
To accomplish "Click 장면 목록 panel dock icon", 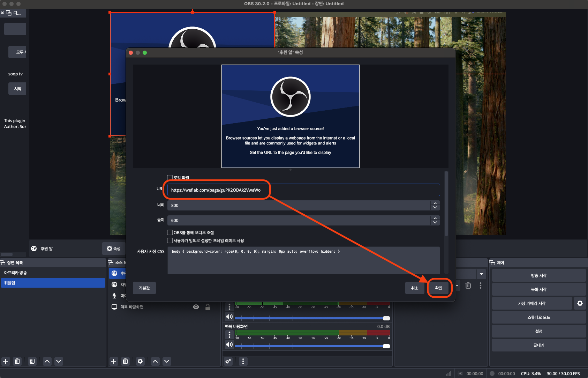I will tap(3, 262).
